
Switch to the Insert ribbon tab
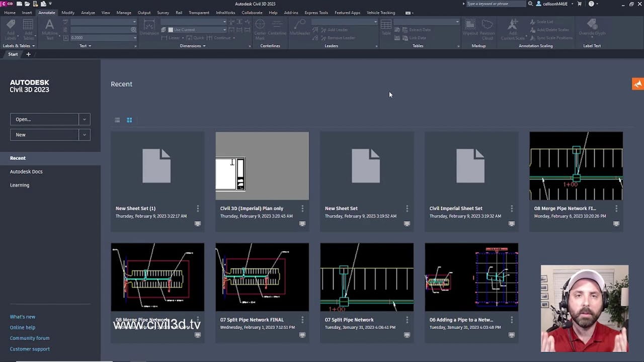[27, 13]
